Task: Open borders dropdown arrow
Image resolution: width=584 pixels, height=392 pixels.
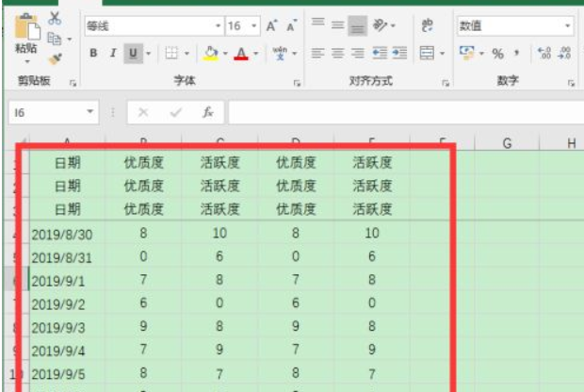Action: tap(187, 54)
